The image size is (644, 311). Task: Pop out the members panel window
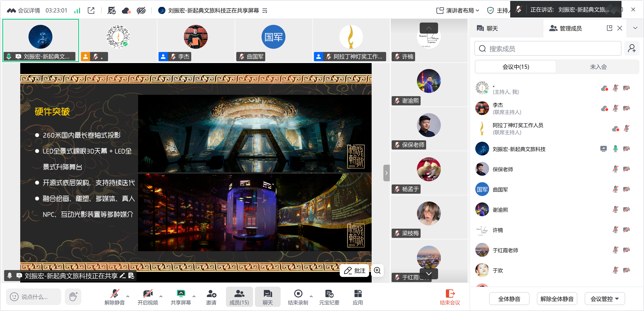point(609,28)
